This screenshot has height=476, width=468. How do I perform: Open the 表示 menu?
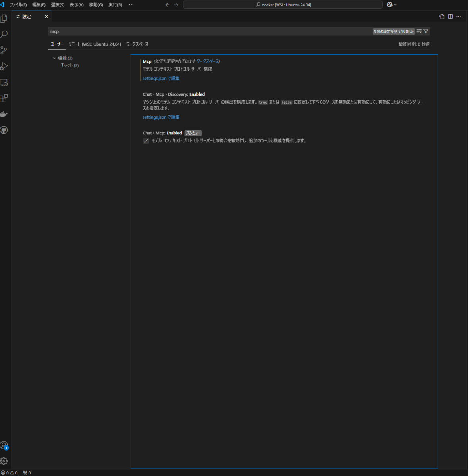[77, 4]
